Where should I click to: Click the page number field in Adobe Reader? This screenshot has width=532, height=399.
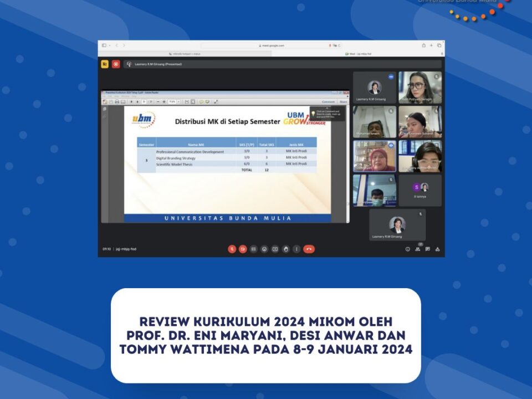(144, 102)
